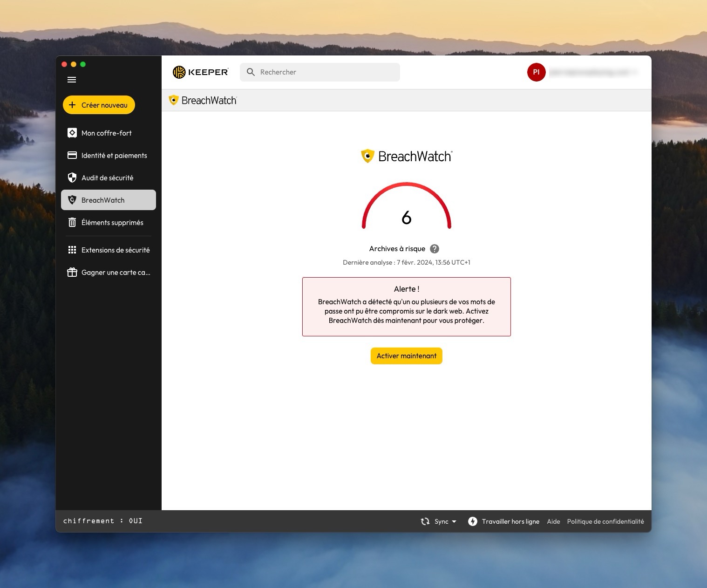Screen dimensions: 707x588
Task: Open Extensions de sécurité
Action: point(109,250)
